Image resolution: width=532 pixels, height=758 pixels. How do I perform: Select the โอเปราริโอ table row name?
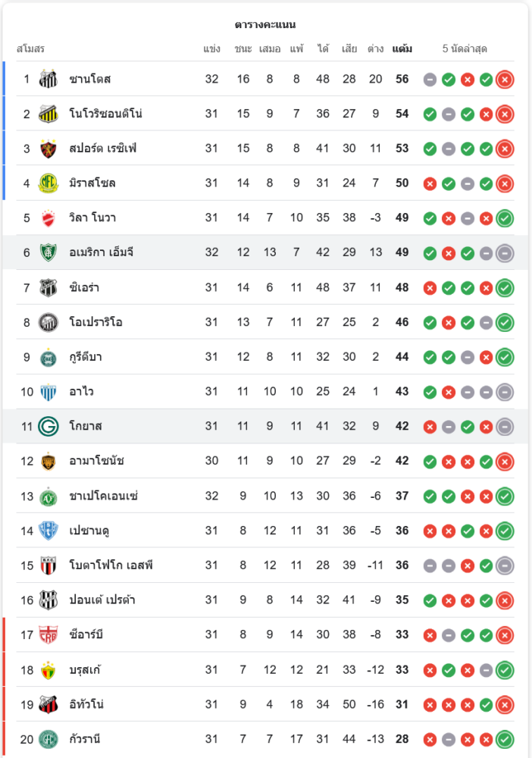[95, 322]
